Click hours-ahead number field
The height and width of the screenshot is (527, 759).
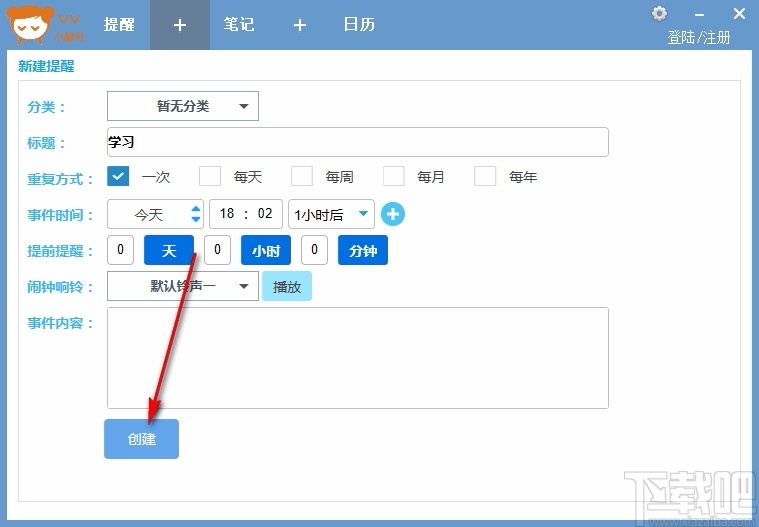tap(217, 250)
